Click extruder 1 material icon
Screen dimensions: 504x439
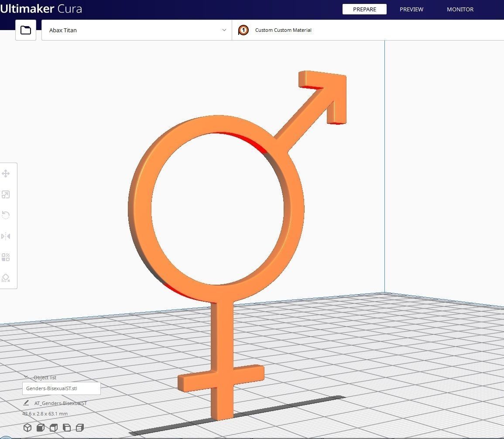coord(243,30)
